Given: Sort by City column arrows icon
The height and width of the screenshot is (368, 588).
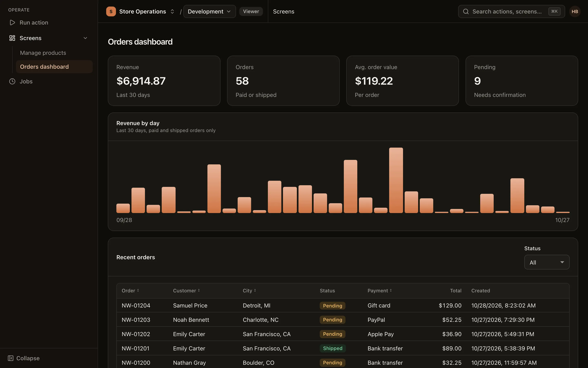Looking at the screenshot, I should point(255,290).
